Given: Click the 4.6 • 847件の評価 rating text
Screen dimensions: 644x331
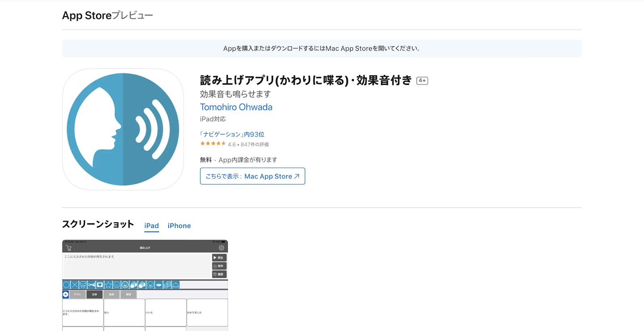Looking at the screenshot, I should (248, 145).
